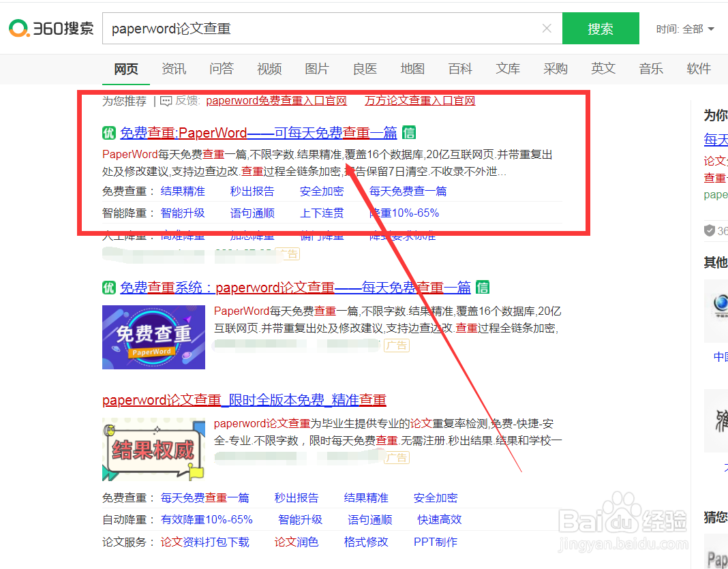
Task: Click the 360搜索 logo
Action: click(x=51, y=29)
